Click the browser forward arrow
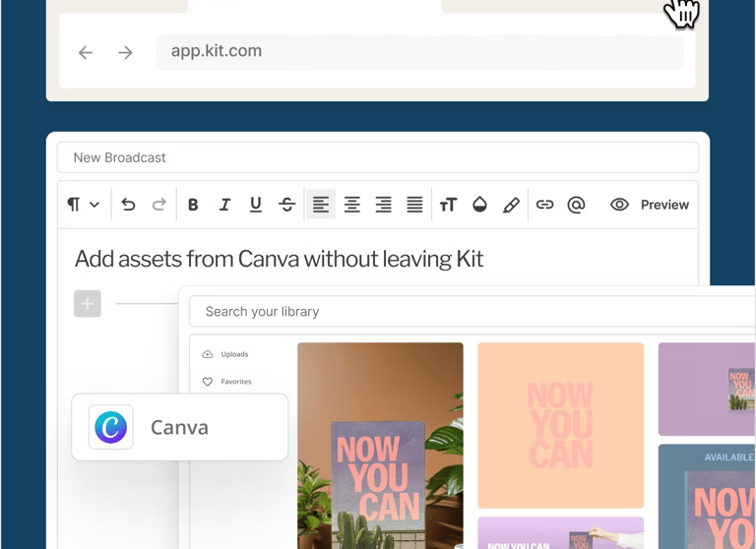 125,52
